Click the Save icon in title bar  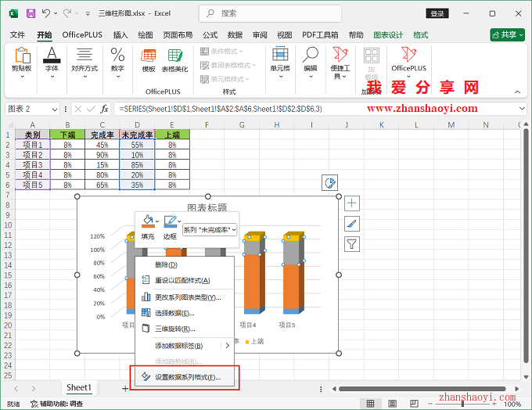[x=31, y=13]
